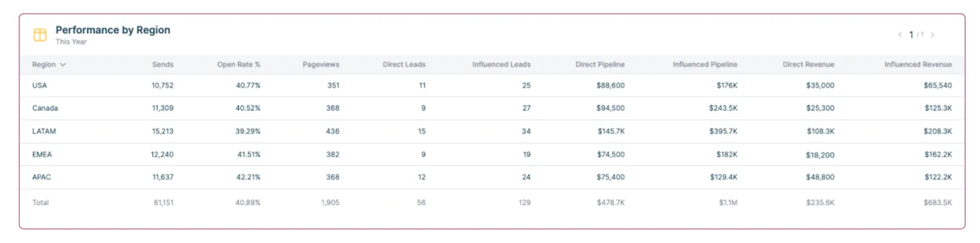
Task: Select the EMEA region row
Action: 492,155
